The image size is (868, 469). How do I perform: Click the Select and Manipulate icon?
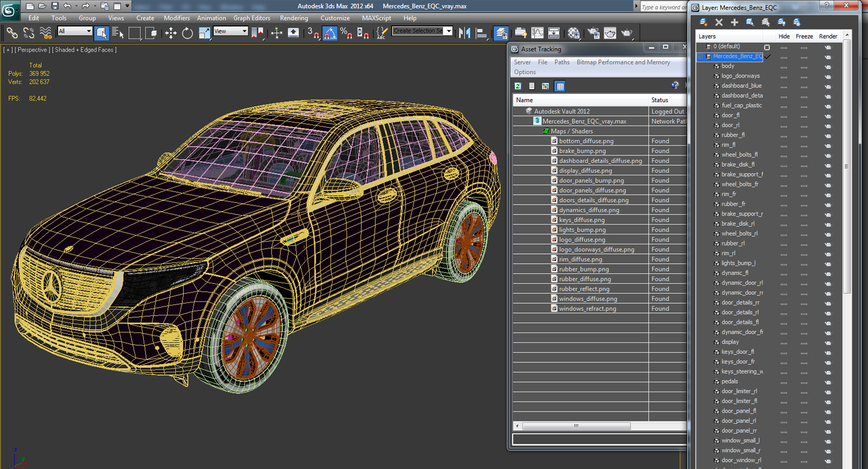coord(277,33)
